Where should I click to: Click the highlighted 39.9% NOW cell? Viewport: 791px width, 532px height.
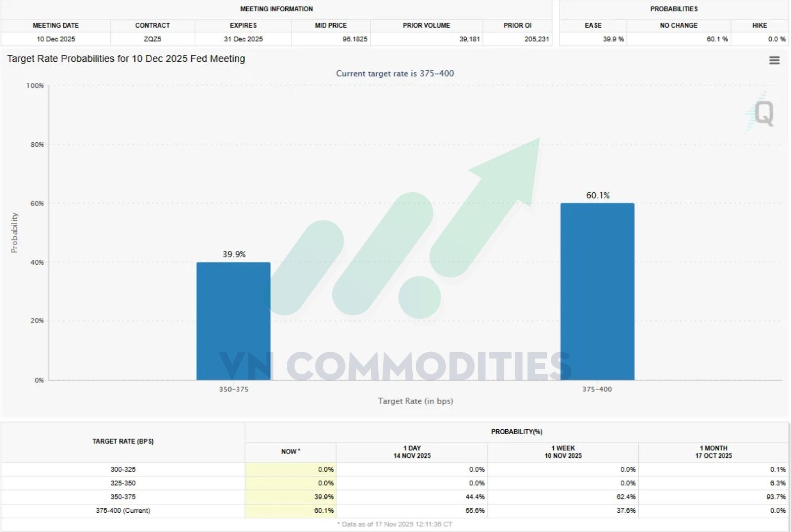click(291, 497)
